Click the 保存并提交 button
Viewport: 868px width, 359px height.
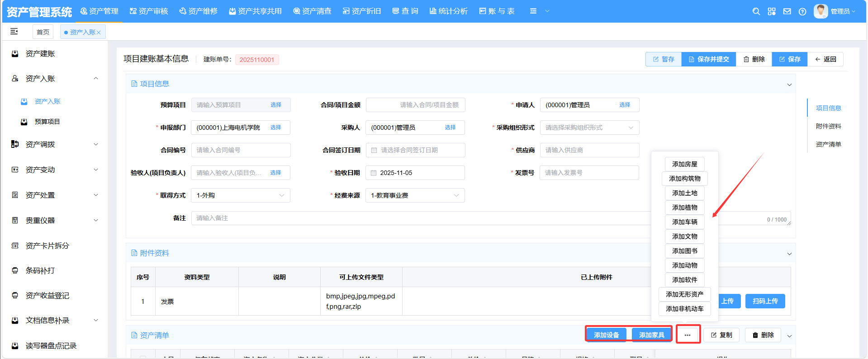(x=708, y=59)
